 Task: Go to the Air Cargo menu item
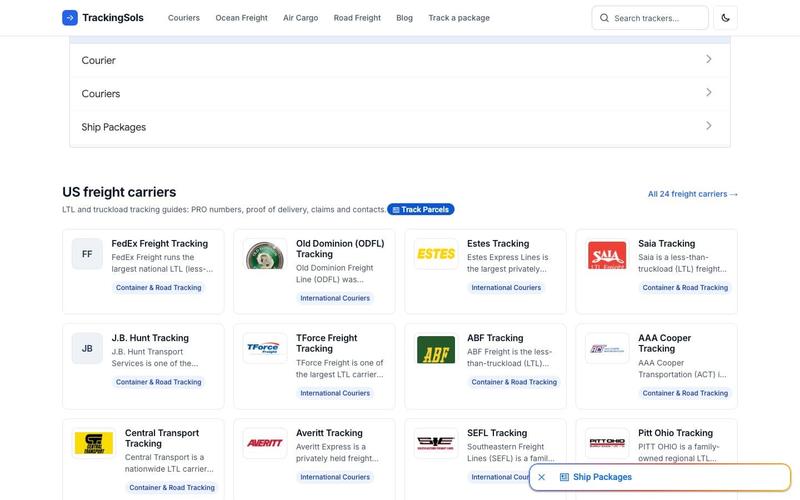(301, 18)
